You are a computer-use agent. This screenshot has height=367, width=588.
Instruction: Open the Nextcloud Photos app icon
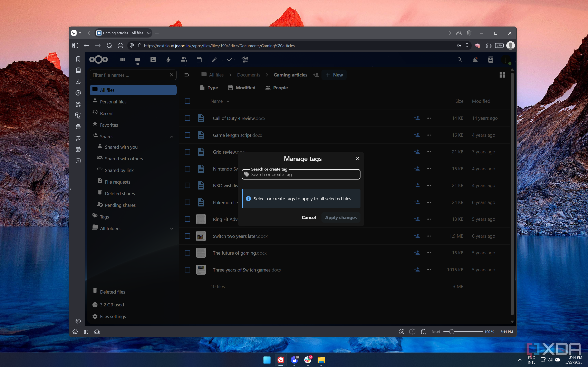[x=153, y=60]
